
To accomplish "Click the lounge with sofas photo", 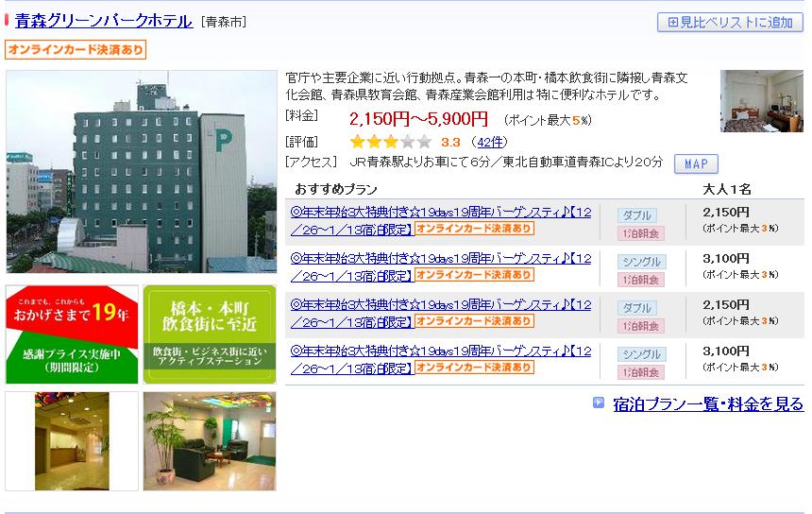I will 210,441.
